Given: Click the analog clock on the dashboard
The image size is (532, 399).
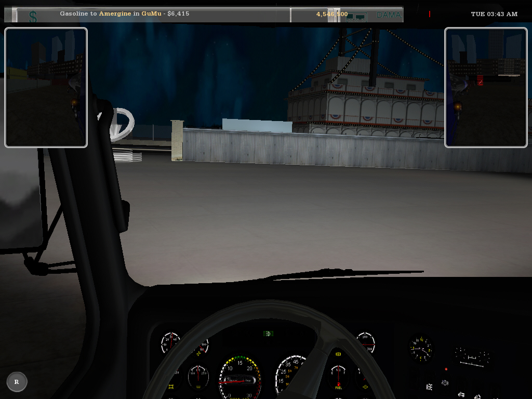Looking at the screenshot, I should point(421,349).
